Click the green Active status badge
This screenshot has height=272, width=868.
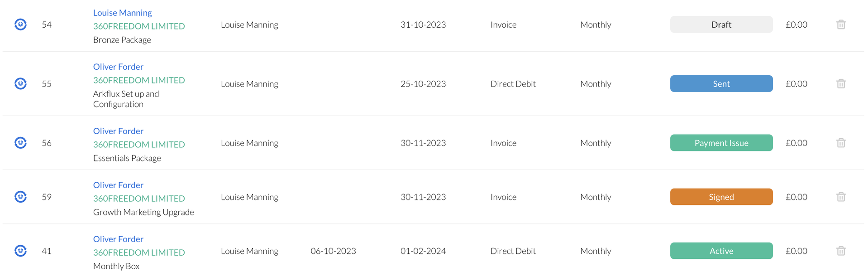721,251
